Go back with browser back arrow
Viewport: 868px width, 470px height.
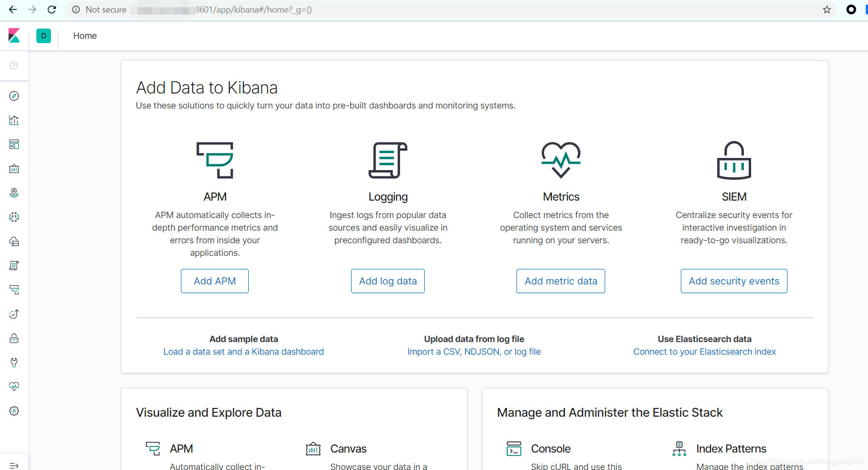13,10
